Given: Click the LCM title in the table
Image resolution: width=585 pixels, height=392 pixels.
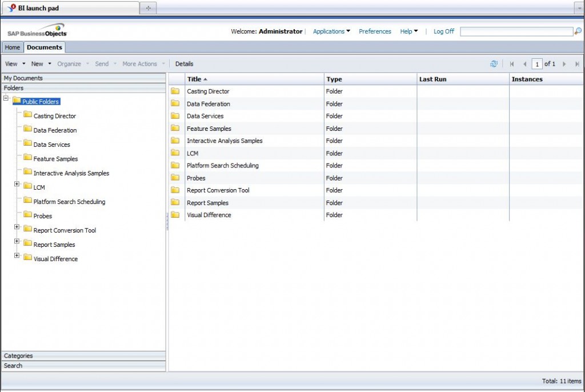Looking at the screenshot, I should click(193, 153).
